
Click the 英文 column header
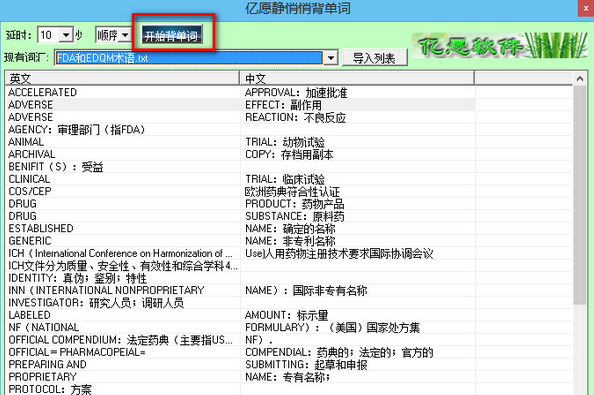pyautogui.click(x=122, y=78)
